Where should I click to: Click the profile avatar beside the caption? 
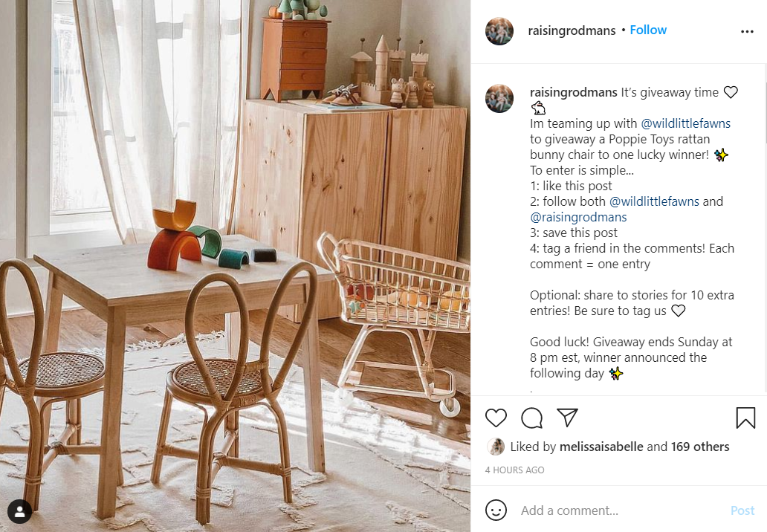tap(499, 98)
